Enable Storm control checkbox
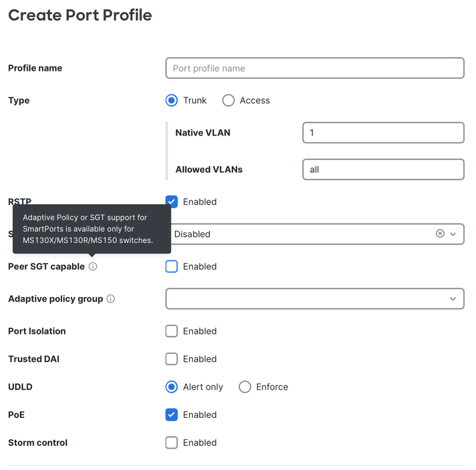 tap(172, 443)
